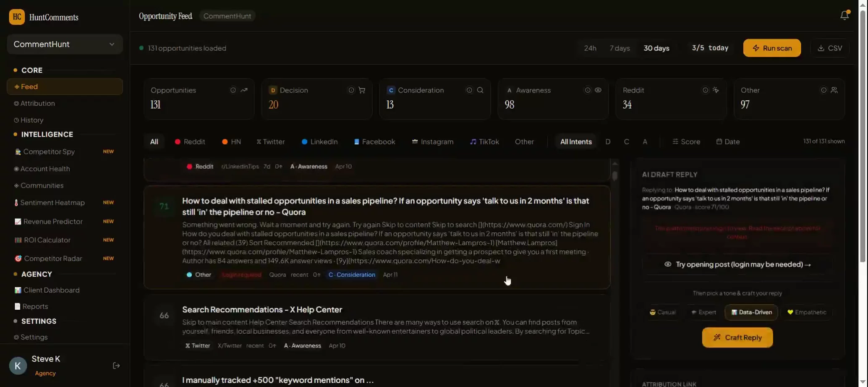Filter by C (Consideration) intent
868x387 pixels.
click(626, 142)
